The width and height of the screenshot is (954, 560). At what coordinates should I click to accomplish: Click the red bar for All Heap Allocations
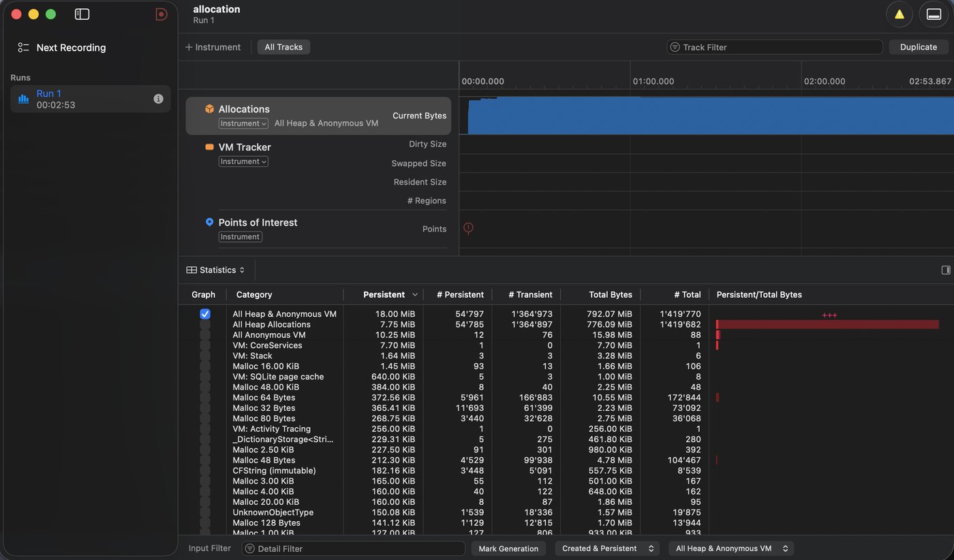pyautogui.click(x=827, y=325)
